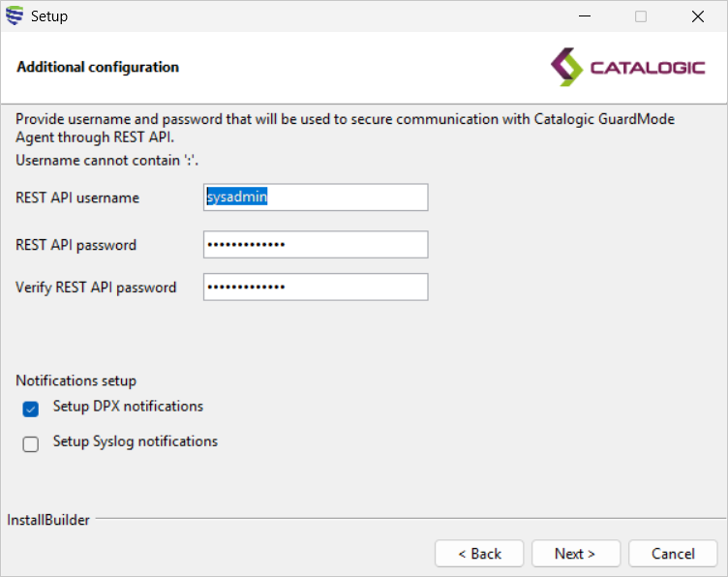Click the "Verify REST API password" label
Viewport: 728px width, 577px height.
pos(96,288)
